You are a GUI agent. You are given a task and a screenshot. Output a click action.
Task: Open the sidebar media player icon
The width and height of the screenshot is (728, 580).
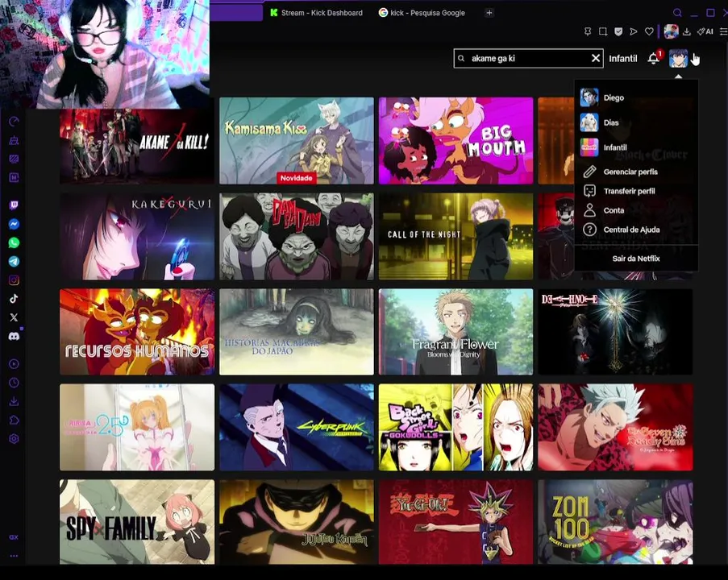[14, 364]
